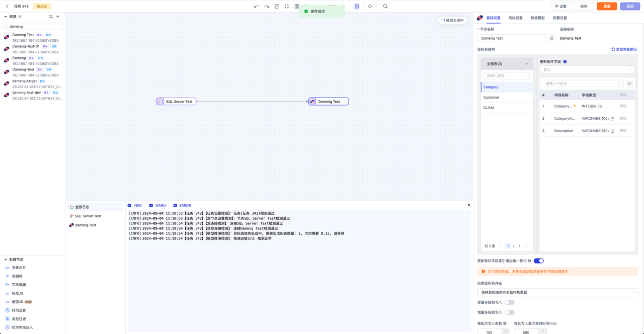Pick the 表编辑 processing node
644x334 pixels.
(17, 276)
